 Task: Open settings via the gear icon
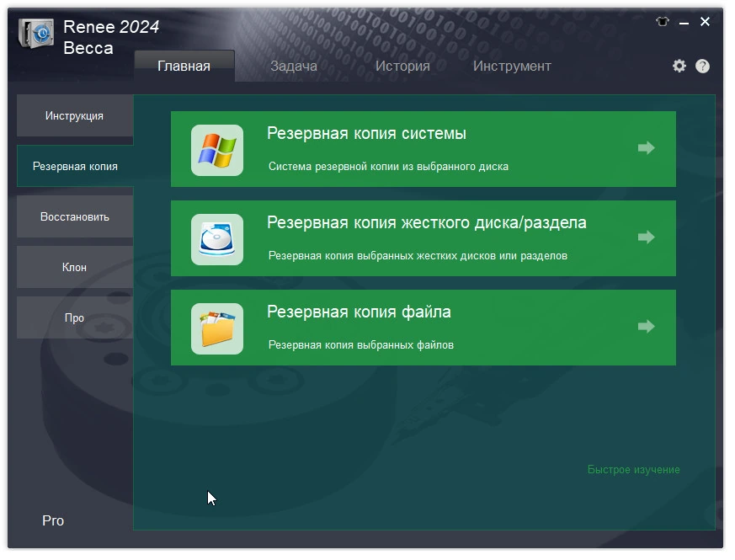click(679, 67)
